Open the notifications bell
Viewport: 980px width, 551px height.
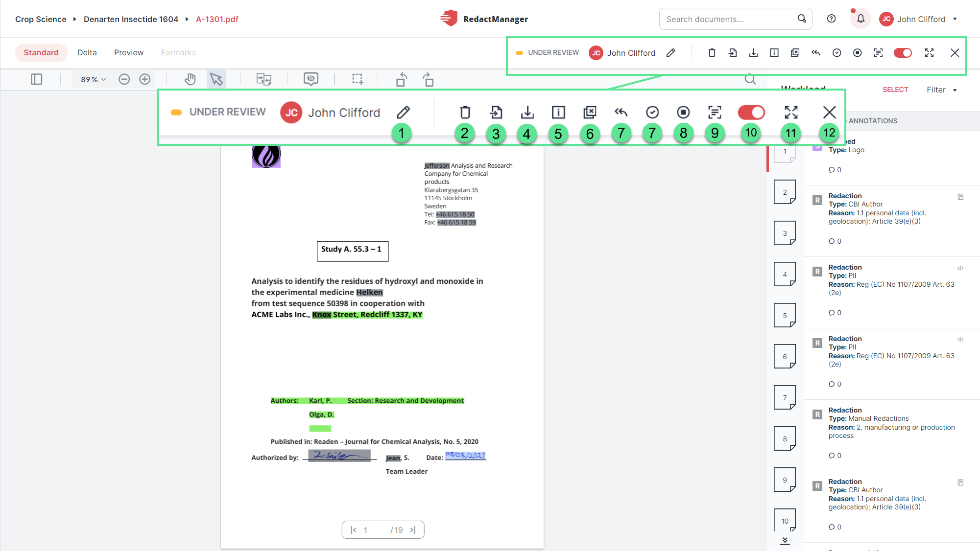[860, 19]
